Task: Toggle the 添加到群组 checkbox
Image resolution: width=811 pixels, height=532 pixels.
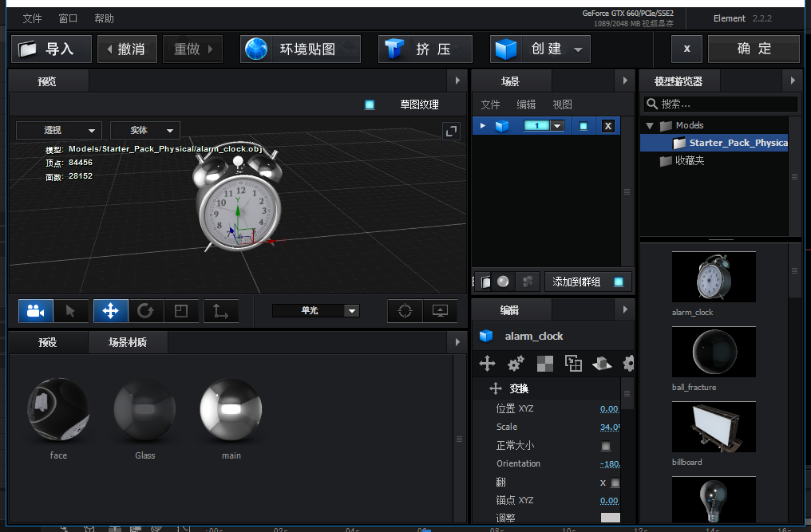Action: 618,282
